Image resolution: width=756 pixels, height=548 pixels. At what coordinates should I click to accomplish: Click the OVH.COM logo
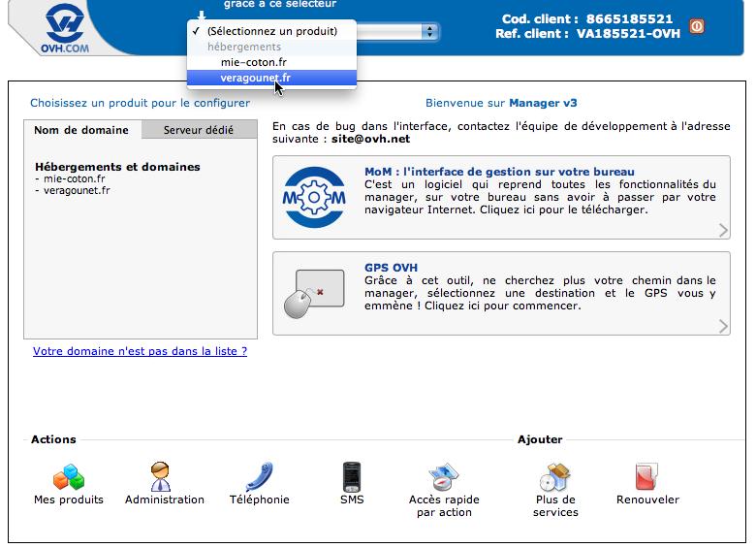pos(65,29)
